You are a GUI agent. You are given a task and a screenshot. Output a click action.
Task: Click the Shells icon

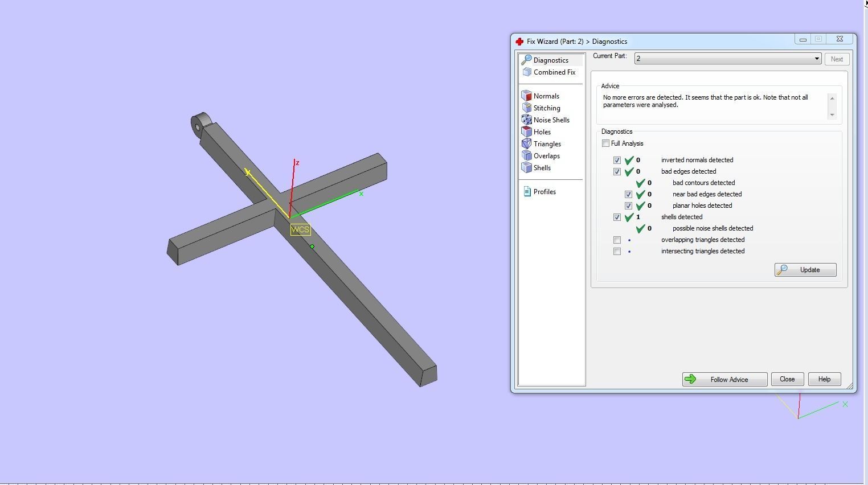[x=526, y=168]
